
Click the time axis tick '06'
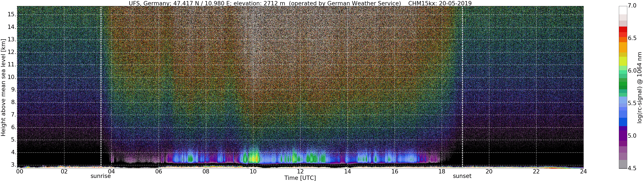[158, 172]
